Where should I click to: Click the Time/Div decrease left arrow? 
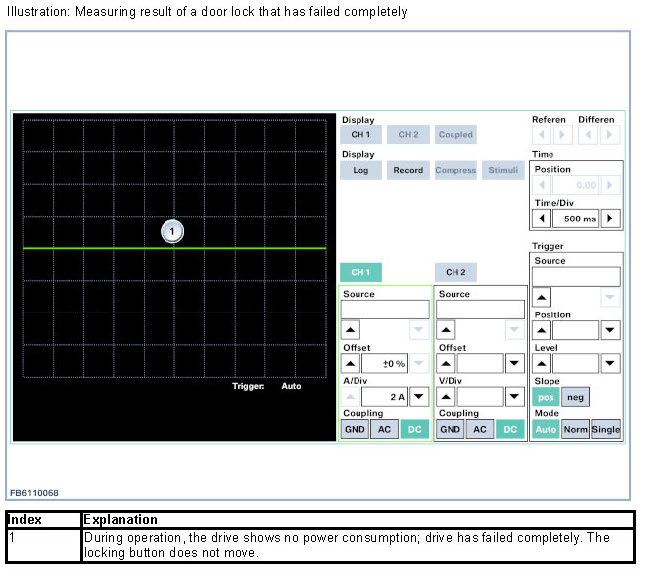click(541, 218)
